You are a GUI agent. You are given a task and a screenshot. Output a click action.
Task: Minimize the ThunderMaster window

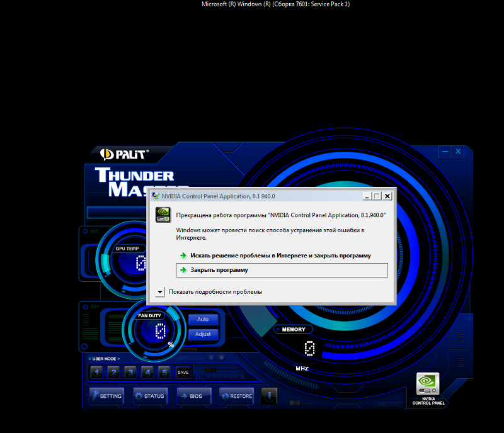click(x=445, y=151)
